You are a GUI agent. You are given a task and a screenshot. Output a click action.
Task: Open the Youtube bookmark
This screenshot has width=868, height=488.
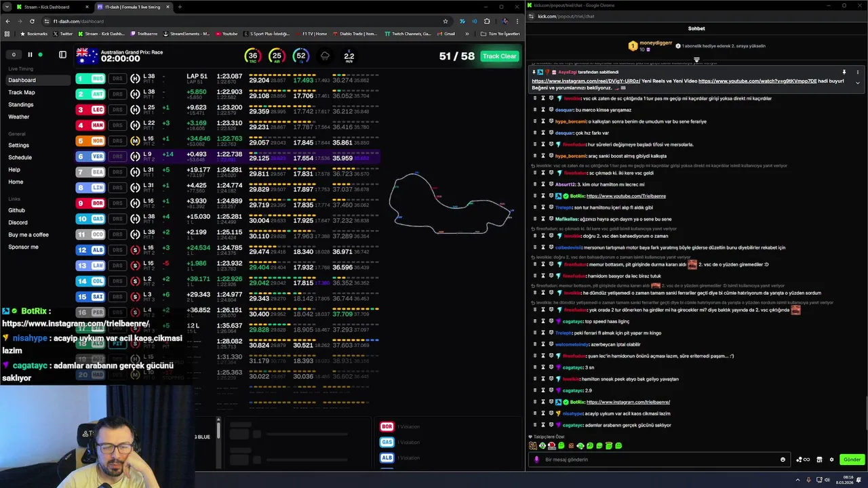click(x=226, y=33)
